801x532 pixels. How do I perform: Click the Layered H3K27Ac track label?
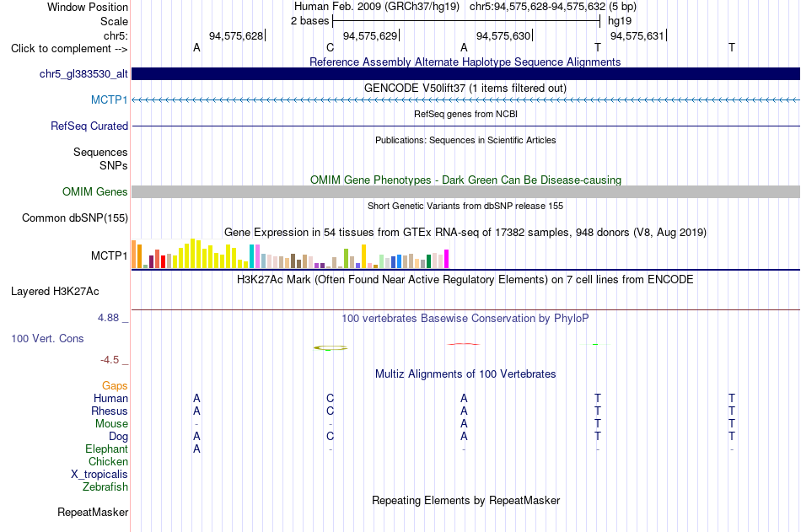55,292
